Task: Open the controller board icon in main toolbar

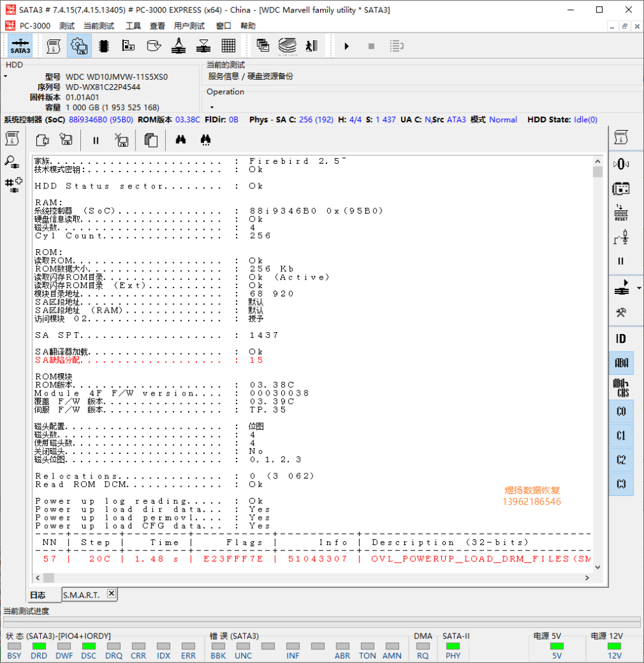Action: pyautogui.click(x=128, y=46)
